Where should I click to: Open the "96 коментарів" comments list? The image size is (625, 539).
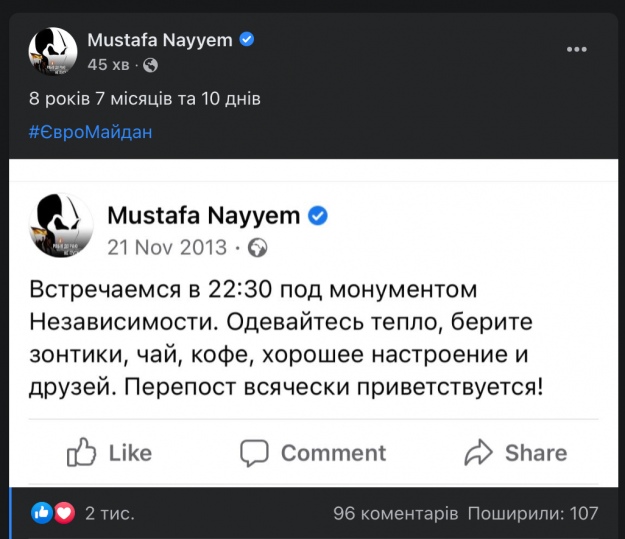click(395, 513)
